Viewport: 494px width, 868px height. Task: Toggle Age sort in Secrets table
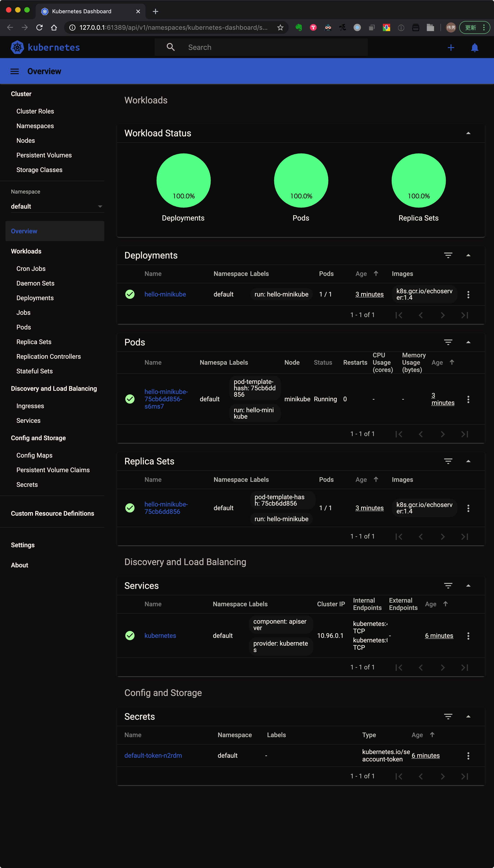coord(432,735)
